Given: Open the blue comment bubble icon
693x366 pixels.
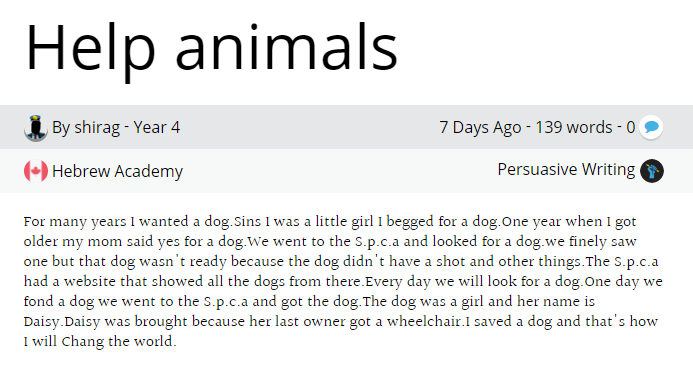Looking at the screenshot, I should pyautogui.click(x=651, y=127).
